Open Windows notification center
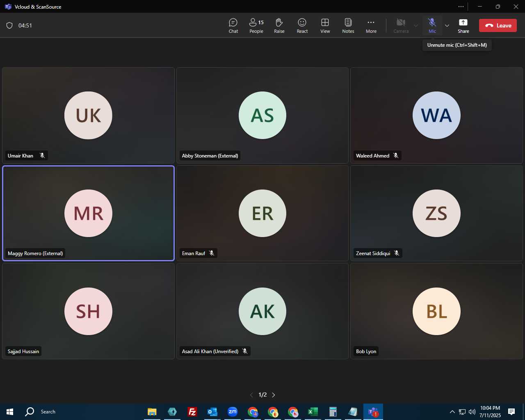 (511, 412)
